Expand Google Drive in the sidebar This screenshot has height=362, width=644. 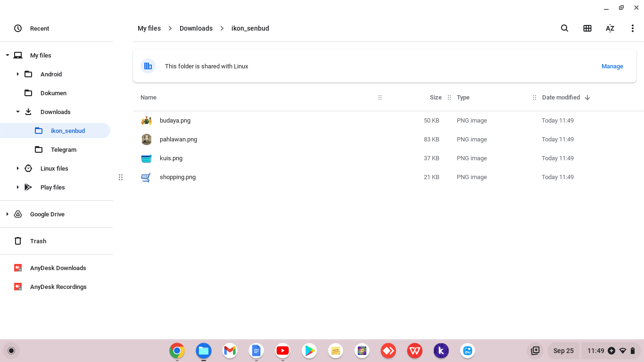[7, 214]
